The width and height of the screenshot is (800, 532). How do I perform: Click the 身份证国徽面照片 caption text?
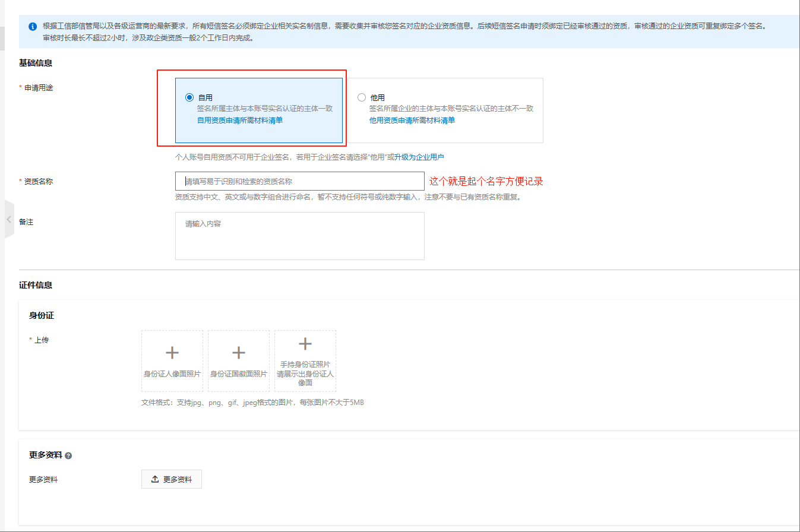(x=239, y=374)
